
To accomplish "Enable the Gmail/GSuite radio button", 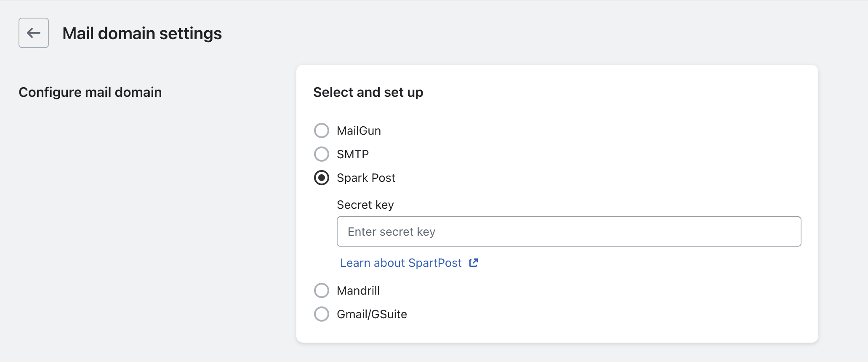I will coord(322,314).
